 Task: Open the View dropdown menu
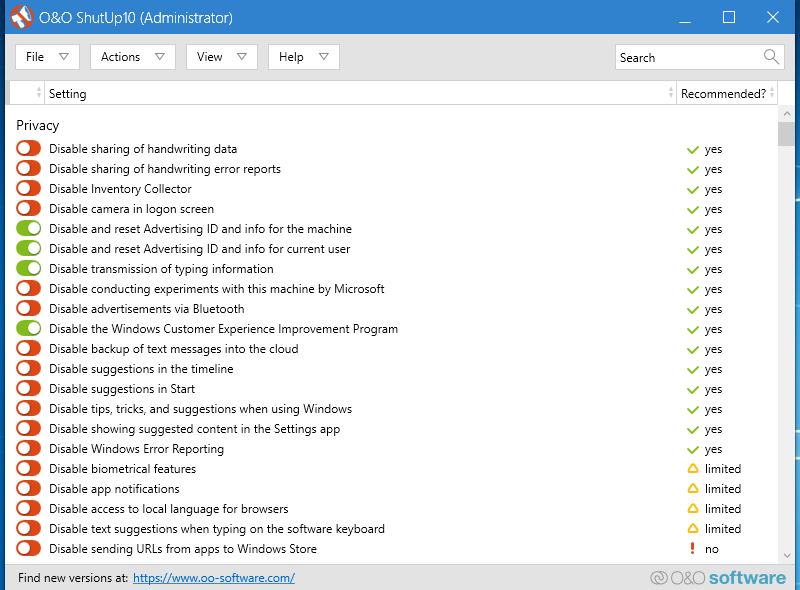point(222,57)
